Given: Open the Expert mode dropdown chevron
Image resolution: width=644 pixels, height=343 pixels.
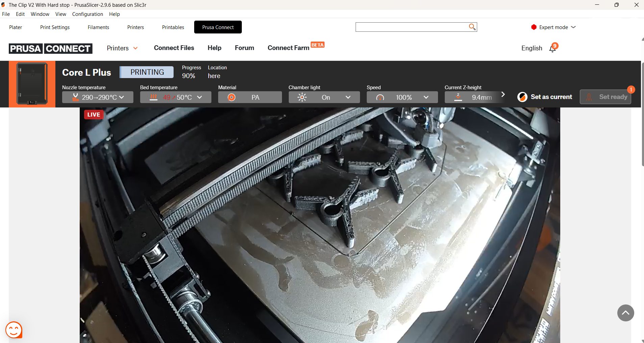Looking at the screenshot, I should click(x=573, y=27).
